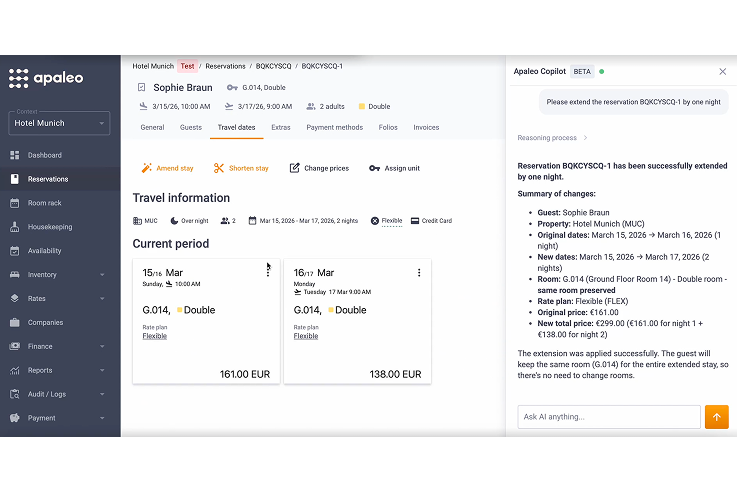Click the Shorten stay button
The image size is (737, 492).
pyautogui.click(x=241, y=168)
